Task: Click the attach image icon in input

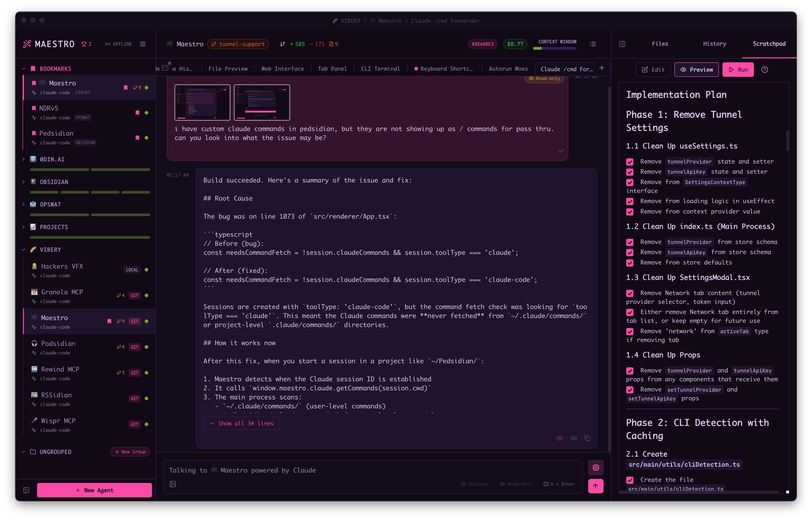Action: tap(173, 484)
